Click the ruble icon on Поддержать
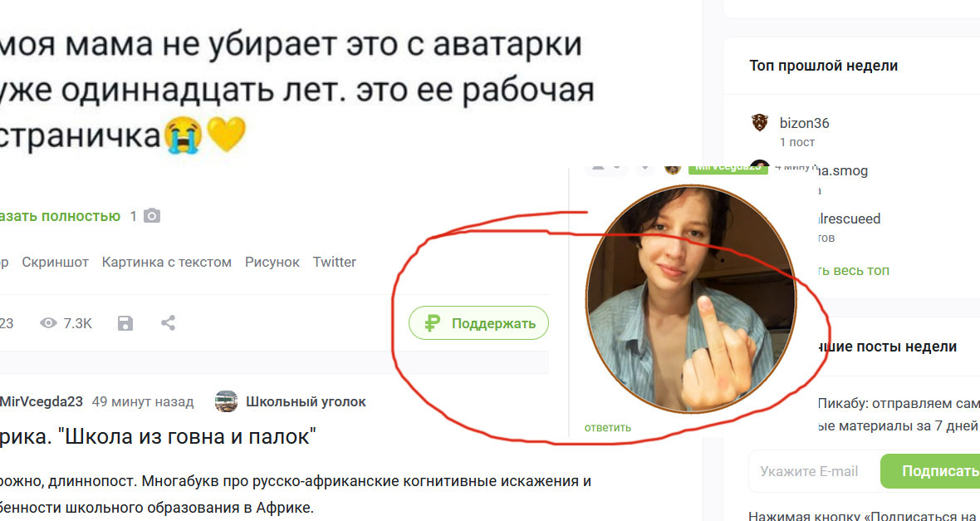Viewport: 980px width, 521px height. click(x=432, y=323)
